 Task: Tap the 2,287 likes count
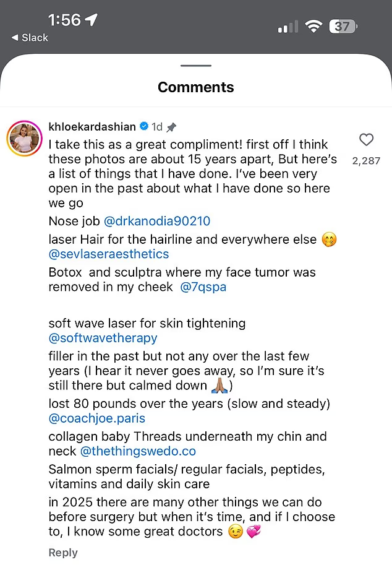coord(366,160)
